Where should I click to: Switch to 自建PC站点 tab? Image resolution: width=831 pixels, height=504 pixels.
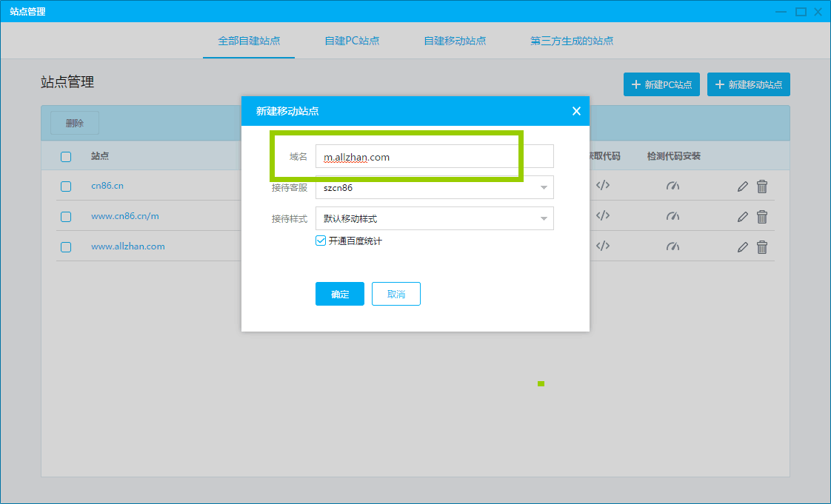pyautogui.click(x=352, y=41)
